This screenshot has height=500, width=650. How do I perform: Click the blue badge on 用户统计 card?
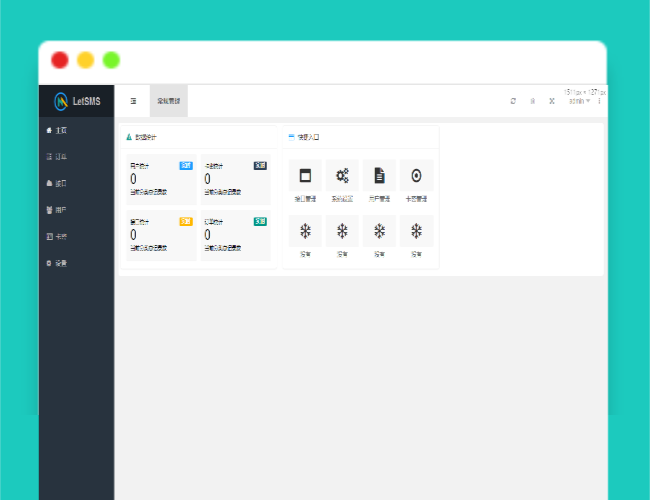coord(186,165)
